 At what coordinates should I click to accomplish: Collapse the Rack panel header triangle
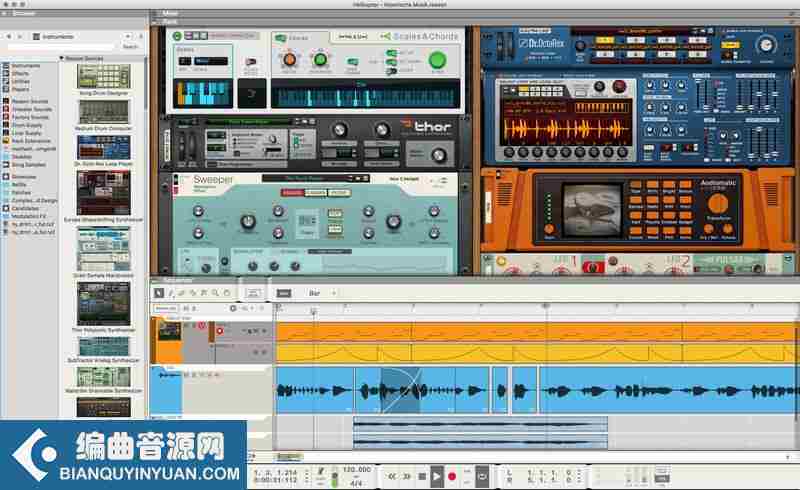point(156,21)
